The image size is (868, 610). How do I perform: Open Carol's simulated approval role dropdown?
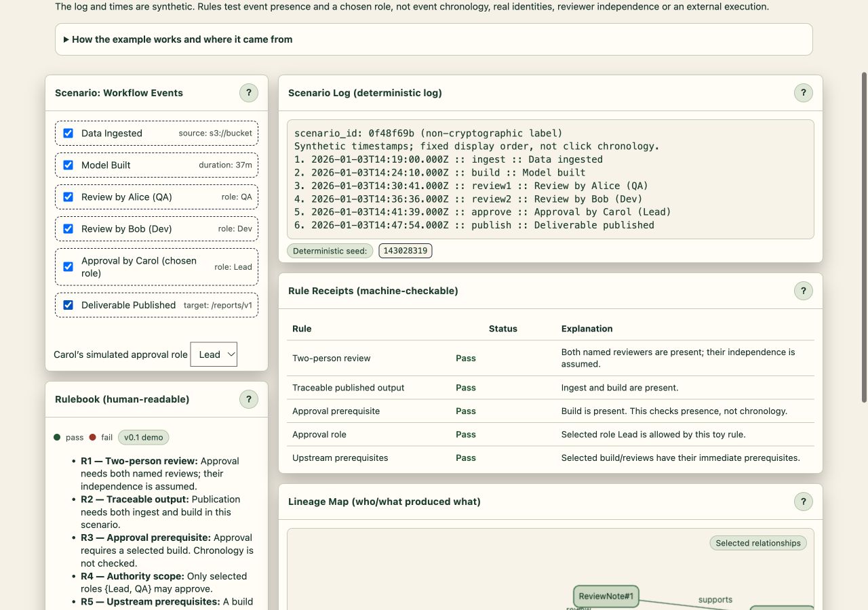214,354
